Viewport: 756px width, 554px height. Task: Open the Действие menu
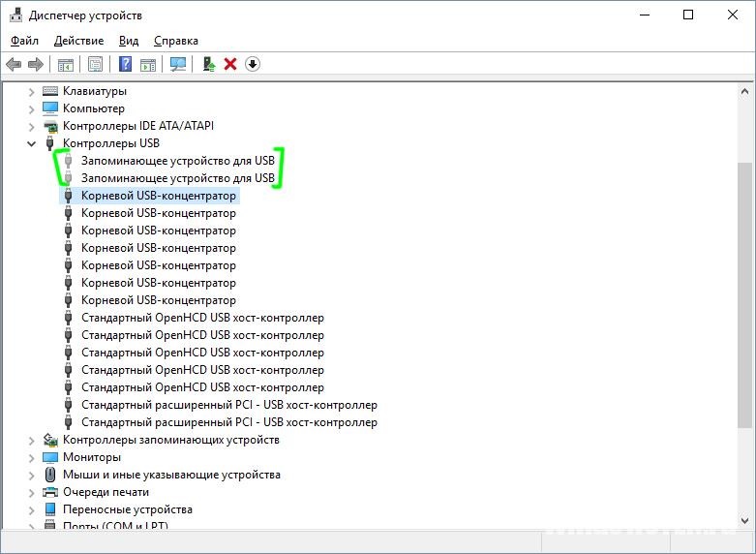pos(78,41)
